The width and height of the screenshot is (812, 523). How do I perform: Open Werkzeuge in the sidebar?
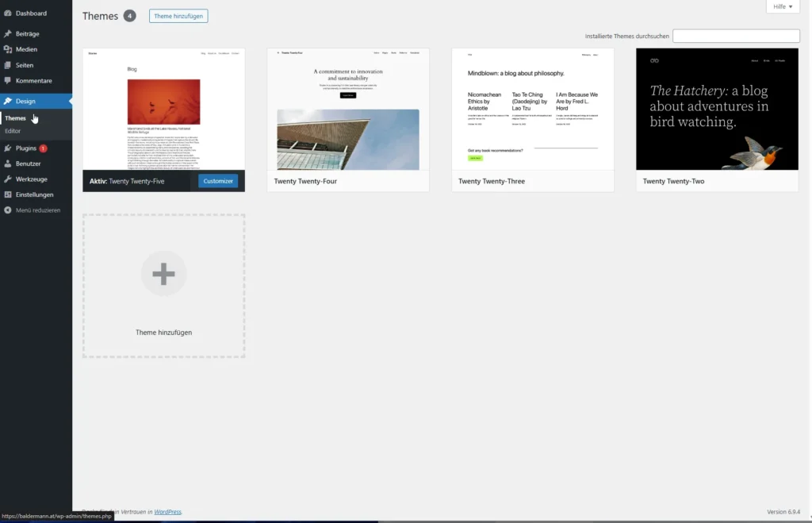[x=31, y=179]
